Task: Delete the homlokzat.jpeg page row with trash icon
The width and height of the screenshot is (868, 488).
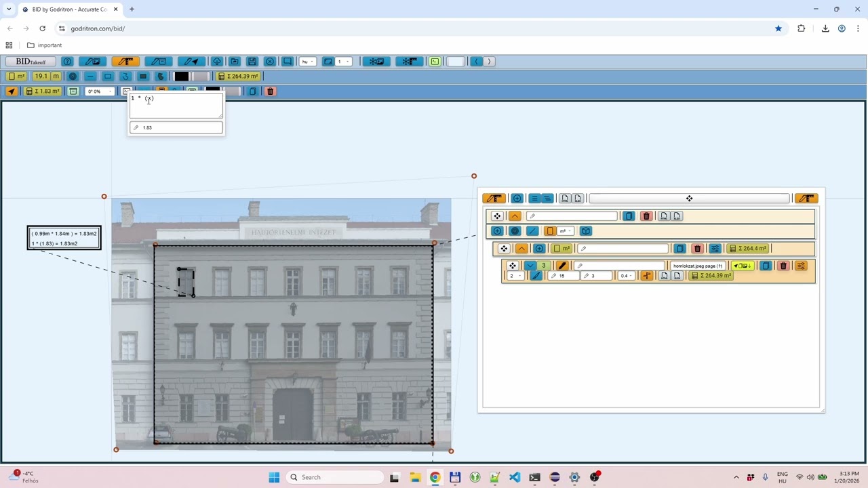Action: (x=783, y=266)
